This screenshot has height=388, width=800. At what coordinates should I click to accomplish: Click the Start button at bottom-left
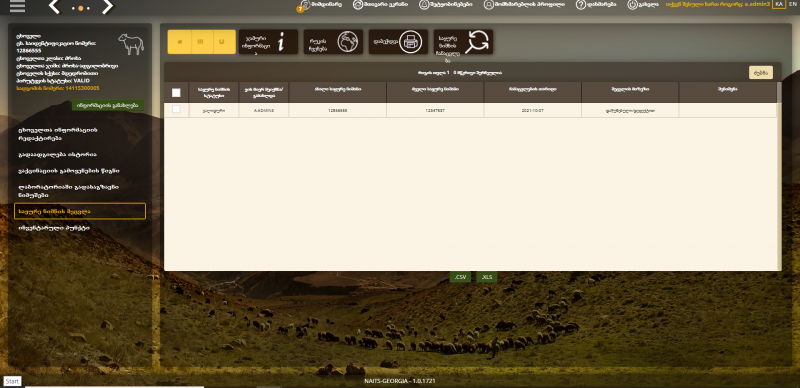[12, 381]
